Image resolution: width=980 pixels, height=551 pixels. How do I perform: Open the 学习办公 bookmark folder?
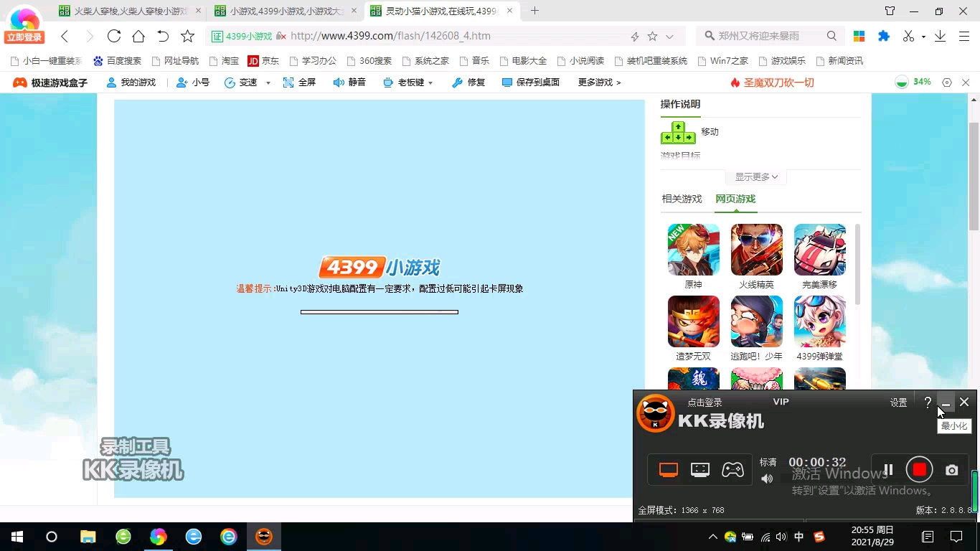pos(312,61)
